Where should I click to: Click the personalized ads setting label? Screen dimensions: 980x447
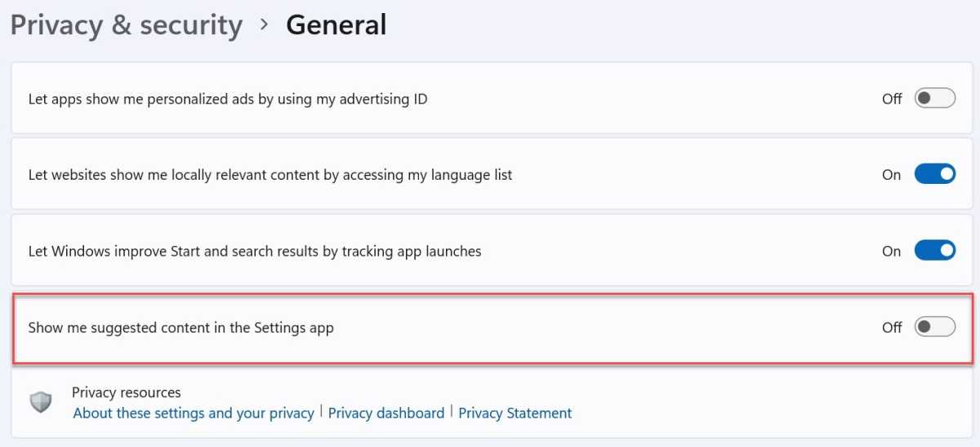[x=228, y=99]
